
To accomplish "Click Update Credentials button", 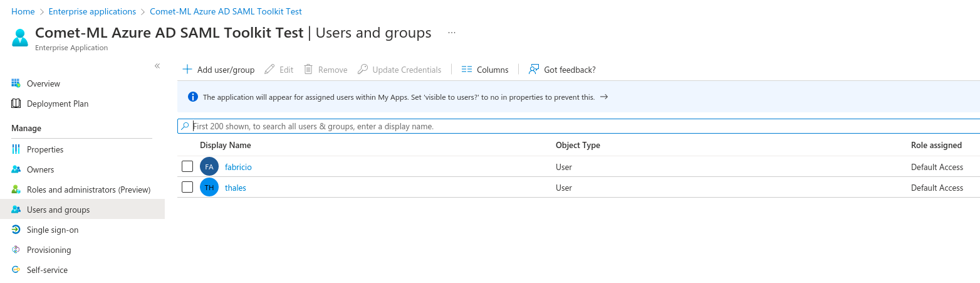I will [x=400, y=70].
